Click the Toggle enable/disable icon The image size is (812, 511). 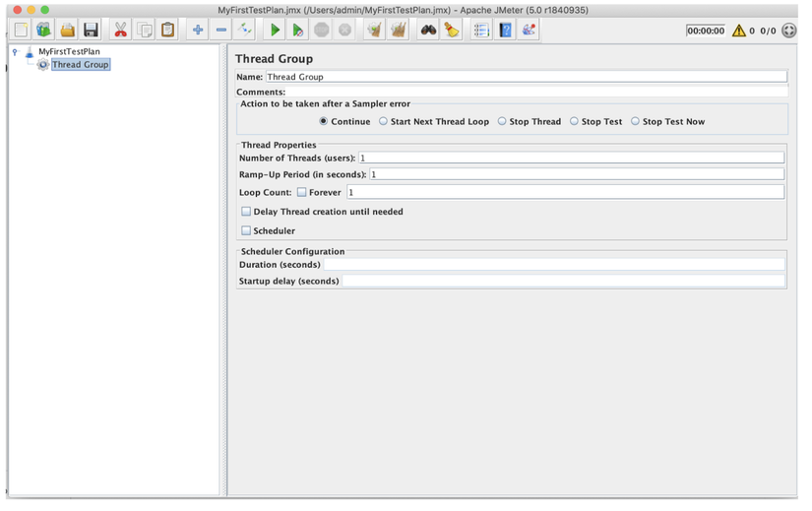pyautogui.click(x=244, y=31)
